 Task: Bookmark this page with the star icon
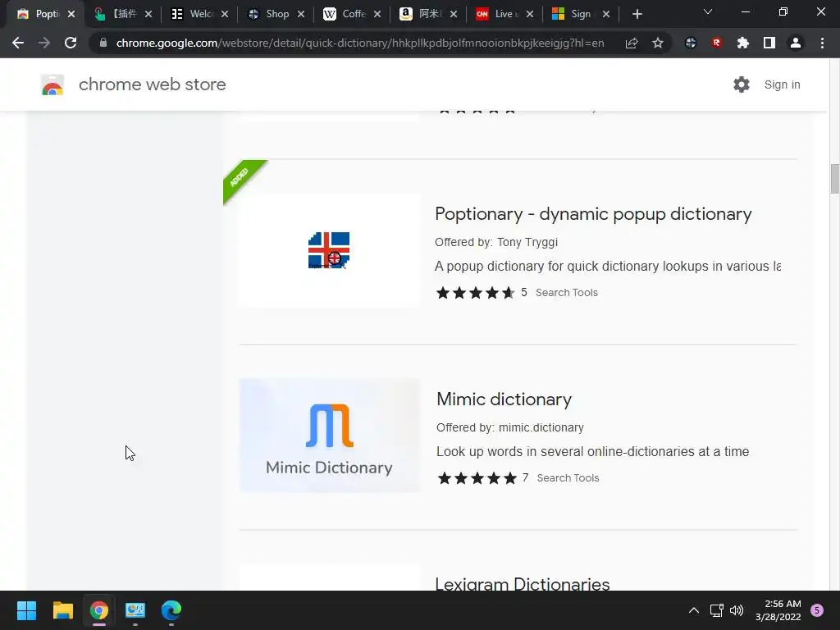pos(658,43)
